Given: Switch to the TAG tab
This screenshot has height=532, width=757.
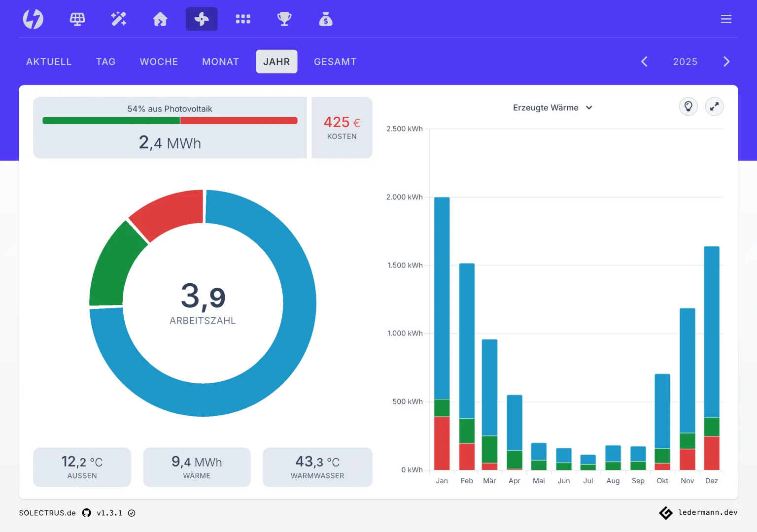Looking at the screenshot, I should [x=106, y=62].
